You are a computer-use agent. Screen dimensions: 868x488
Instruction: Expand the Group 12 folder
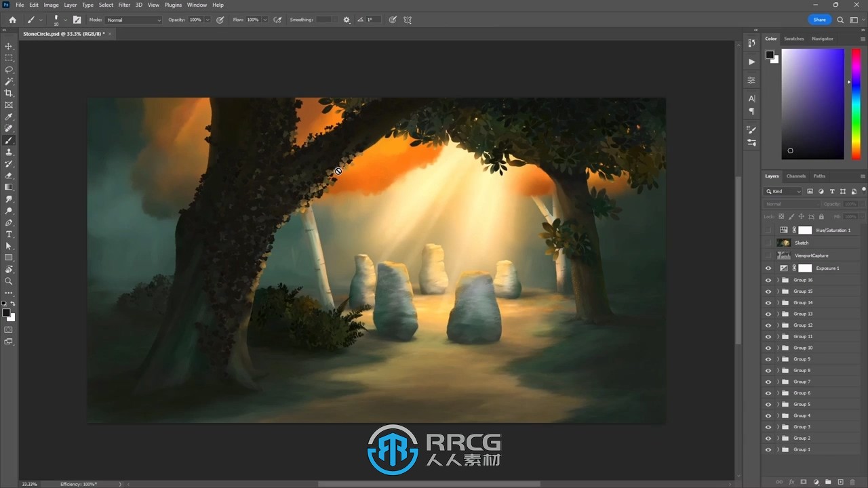tap(778, 325)
